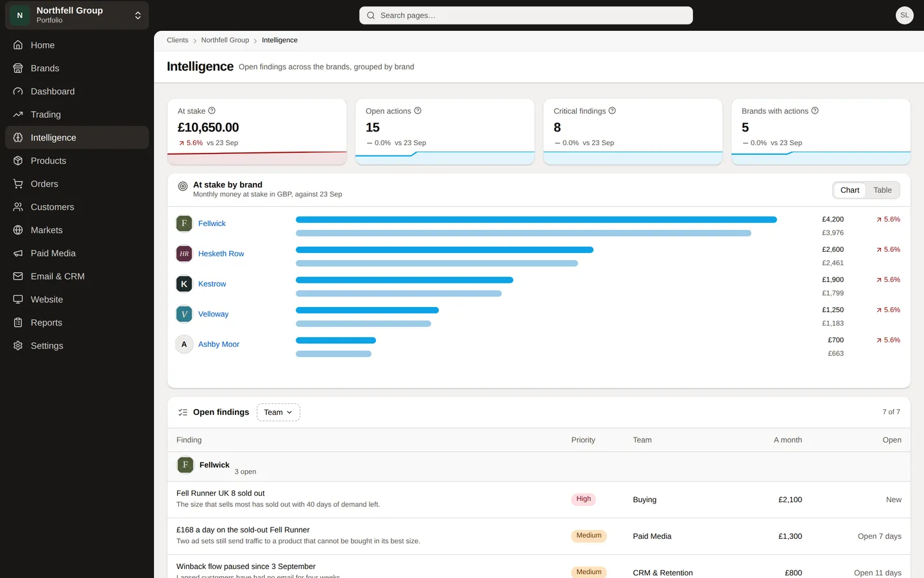This screenshot has width=924, height=578.
Task: Expand the Northfell Group portfolio switcher
Action: tap(77, 15)
